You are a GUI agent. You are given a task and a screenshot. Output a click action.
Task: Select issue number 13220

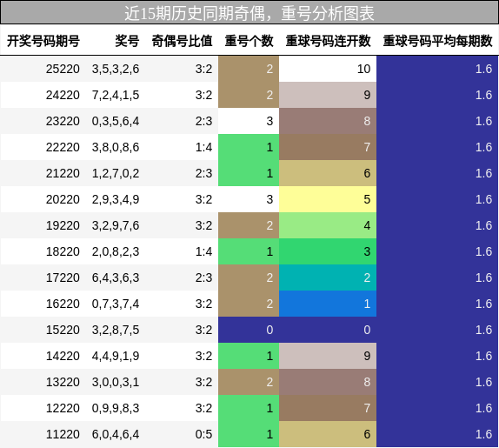click(63, 382)
